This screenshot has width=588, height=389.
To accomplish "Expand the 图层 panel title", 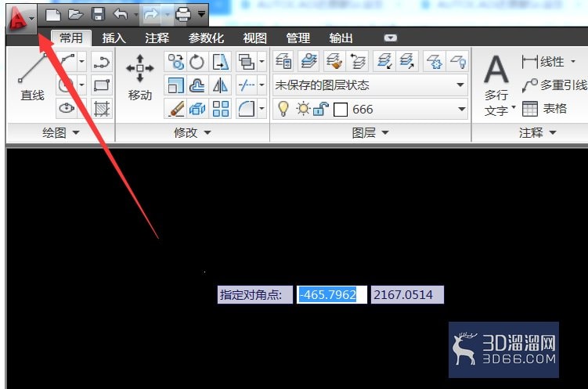I will (x=370, y=132).
